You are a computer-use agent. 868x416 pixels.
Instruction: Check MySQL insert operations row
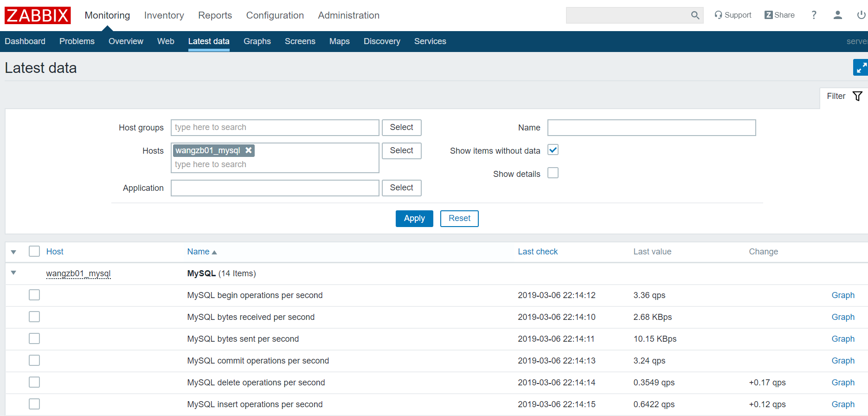(34, 404)
